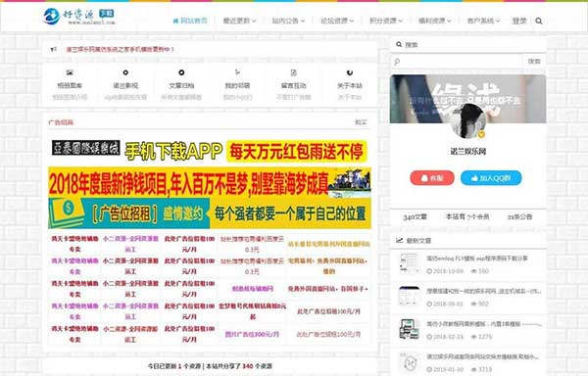This screenshot has height=376, width=588.
Task: Click the villa picture on the 2018 banner
Action: click(x=350, y=182)
